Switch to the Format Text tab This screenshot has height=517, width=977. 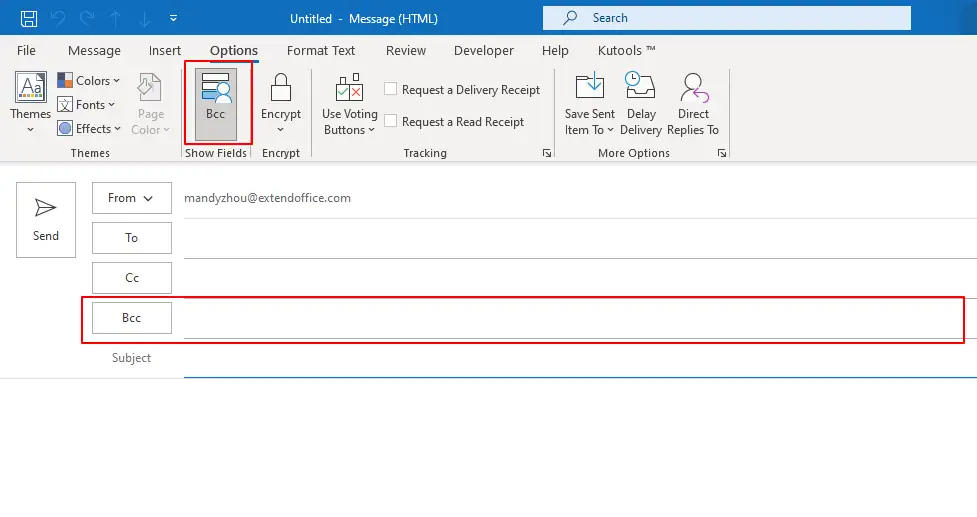(321, 51)
